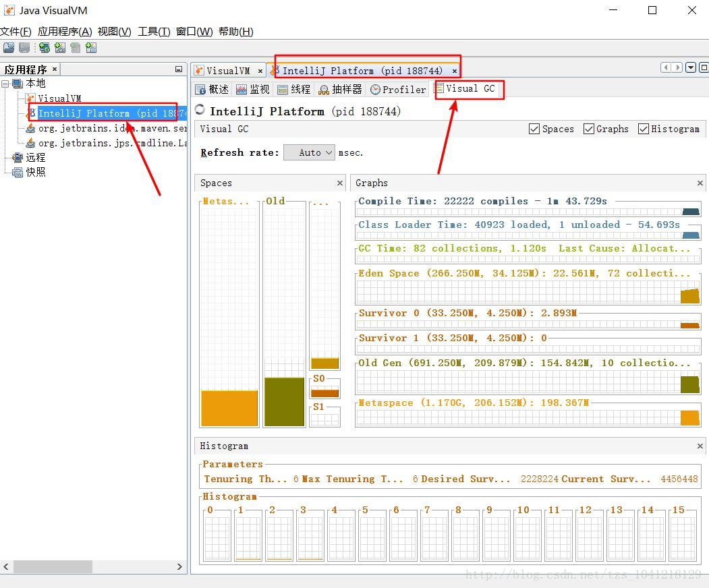This screenshot has height=588, width=709.
Task: Select org.jetbrains.idea.maven tree node
Action: click(112, 128)
